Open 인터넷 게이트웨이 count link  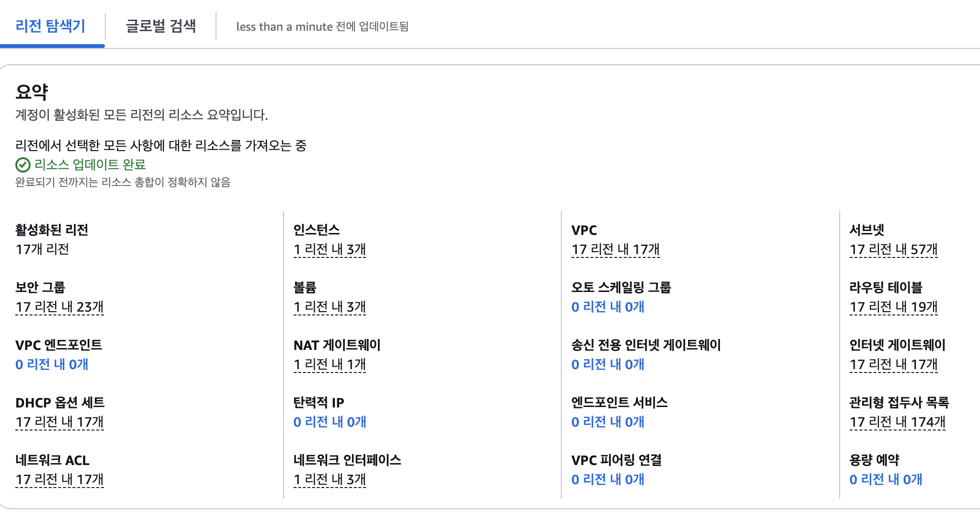(x=893, y=364)
